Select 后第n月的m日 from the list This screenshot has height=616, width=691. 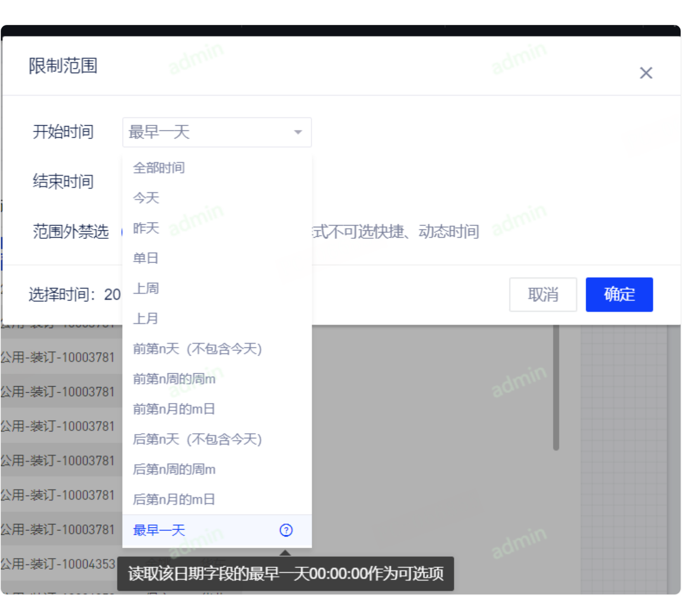tap(174, 500)
